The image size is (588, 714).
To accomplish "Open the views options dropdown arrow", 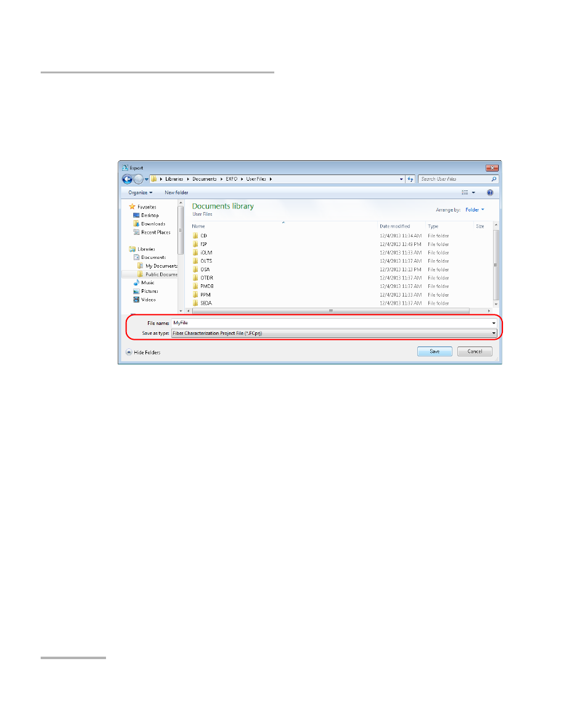I will click(473, 192).
